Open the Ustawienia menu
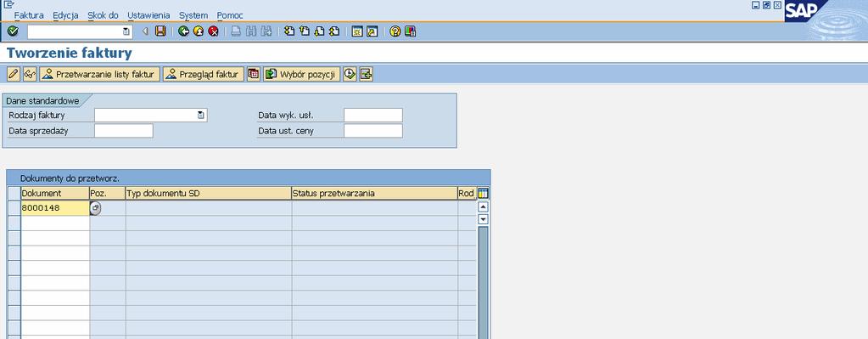Image resolution: width=868 pixels, height=339 pixels. [x=148, y=15]
